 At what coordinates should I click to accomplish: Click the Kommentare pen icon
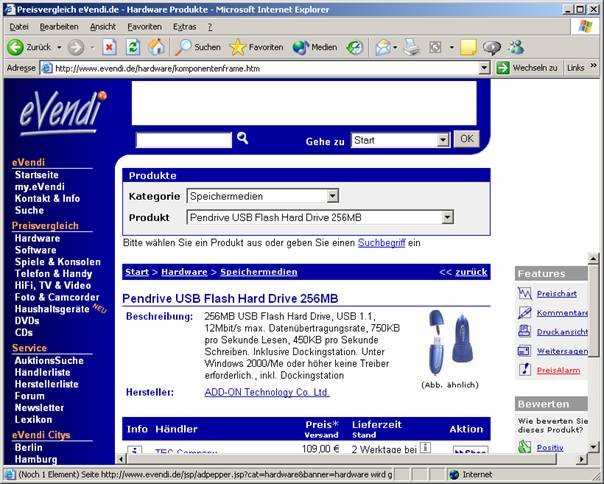(x=525, y=313)
